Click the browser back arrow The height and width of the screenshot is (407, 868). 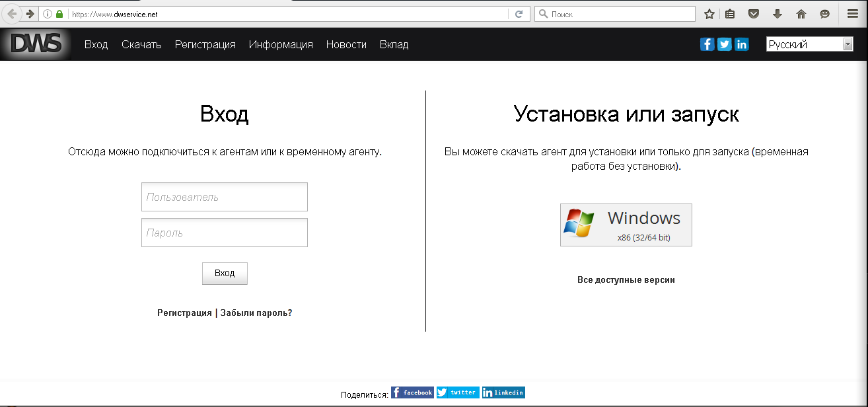(12, 14)
